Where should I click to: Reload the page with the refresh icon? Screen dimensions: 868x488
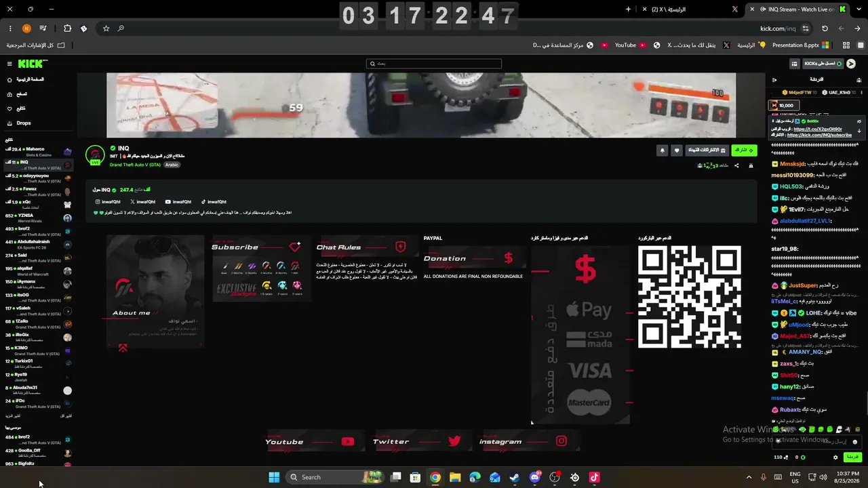825,28
